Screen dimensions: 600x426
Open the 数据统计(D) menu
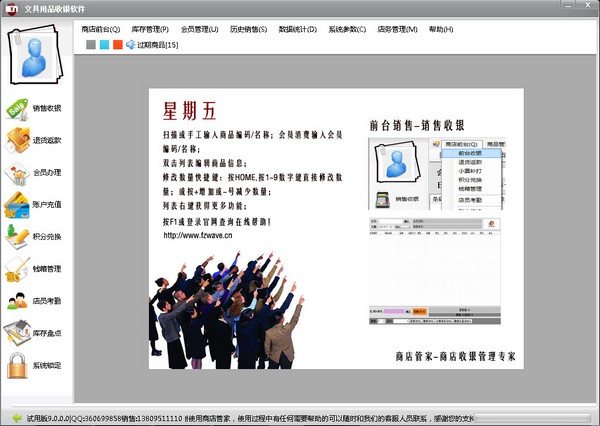(298, 29)
